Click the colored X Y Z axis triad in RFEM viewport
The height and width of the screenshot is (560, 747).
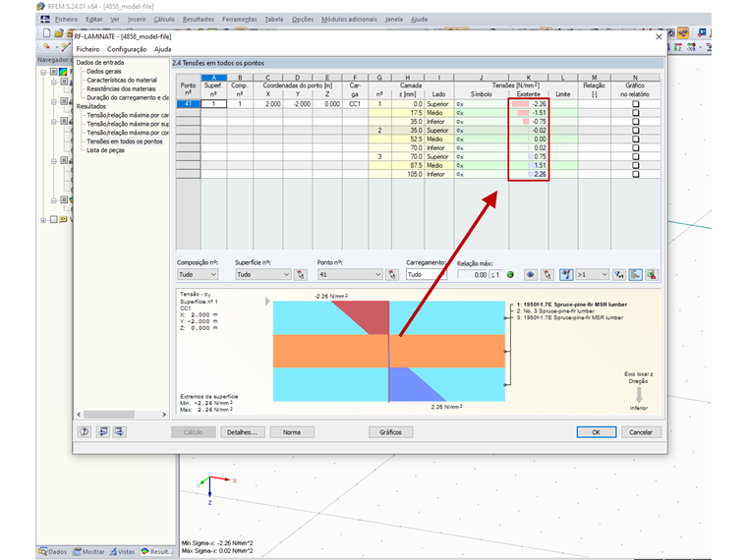pyautogui.click(x=215, y=488)
